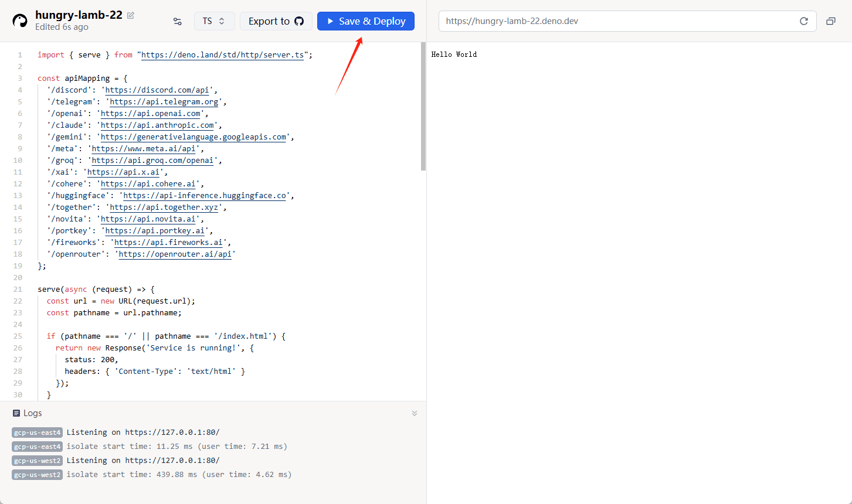Open the api.x.ai link
This screenshot has height=504, width=852.
[123, 172]
